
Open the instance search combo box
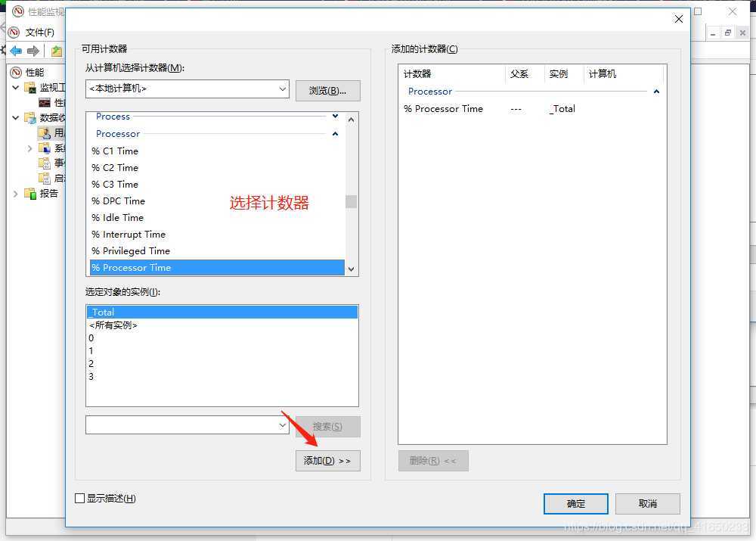[x=187, y=425]
